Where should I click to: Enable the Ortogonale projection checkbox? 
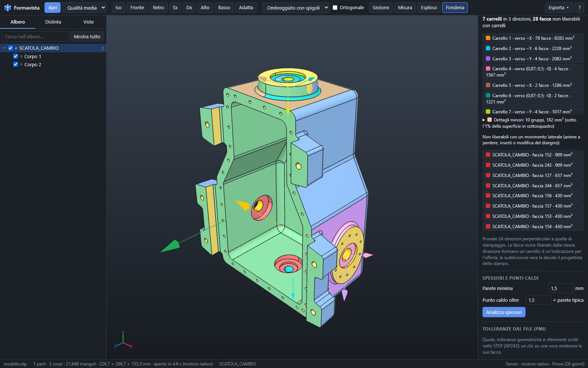(x=335, y=7)
